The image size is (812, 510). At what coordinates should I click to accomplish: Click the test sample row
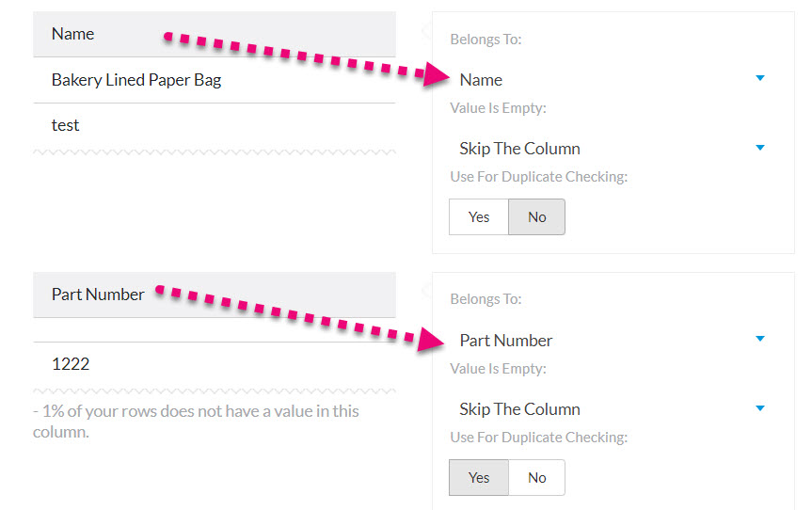coord(215,126)
